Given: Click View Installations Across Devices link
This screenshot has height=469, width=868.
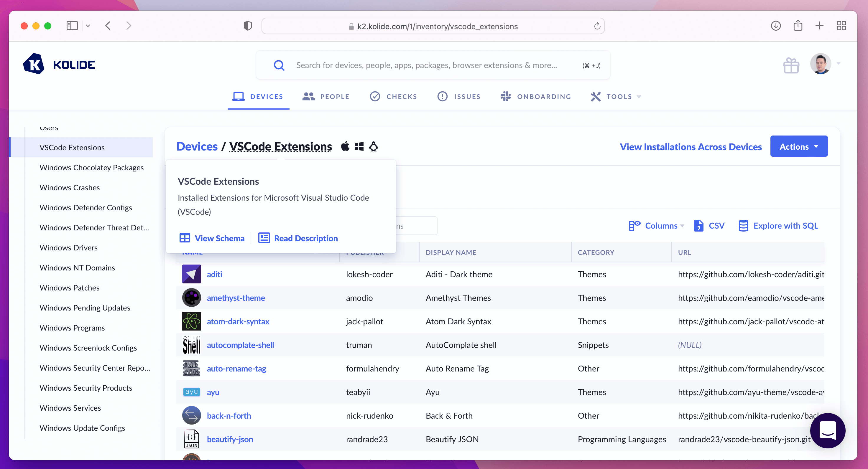Looking at the screenshot, I should pyautogui.click(x=691, y=147).
